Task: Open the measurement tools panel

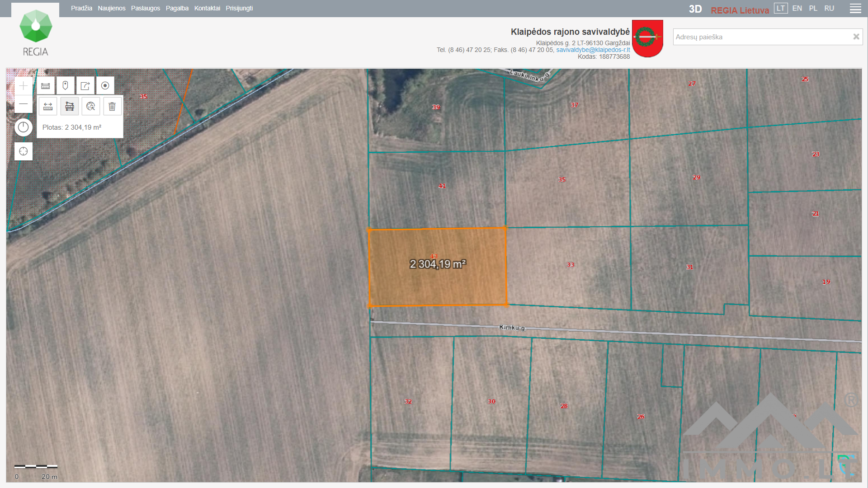Action: click(x=46, y=85)
